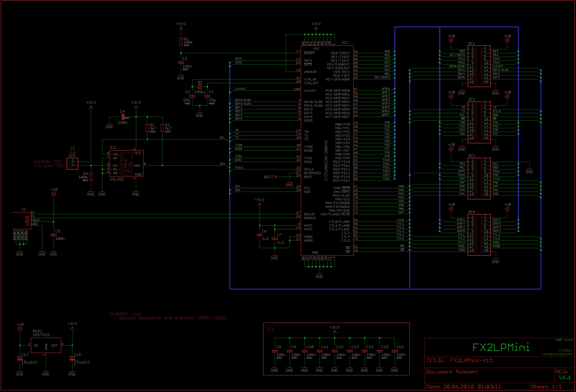Click the JP3 pin header
Viewport: 576px width, 392px height.
click(x=479, y=179)
